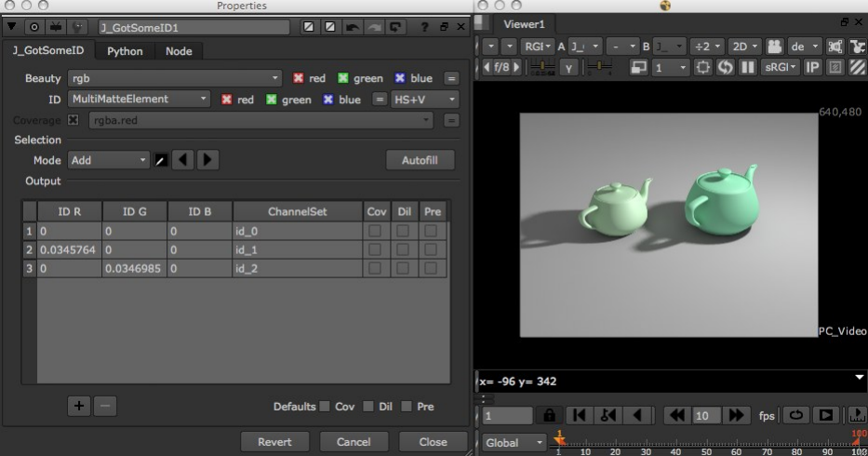Open the Mode Add dropdown
Image resolution: width=868 pixels, height=456 pixels.
(109, 160)
